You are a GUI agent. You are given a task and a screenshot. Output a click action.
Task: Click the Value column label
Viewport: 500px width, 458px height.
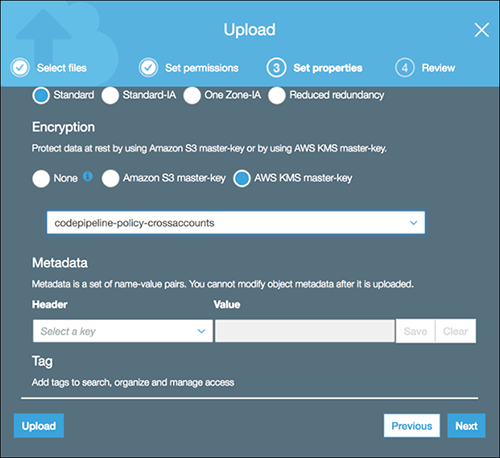227,304
